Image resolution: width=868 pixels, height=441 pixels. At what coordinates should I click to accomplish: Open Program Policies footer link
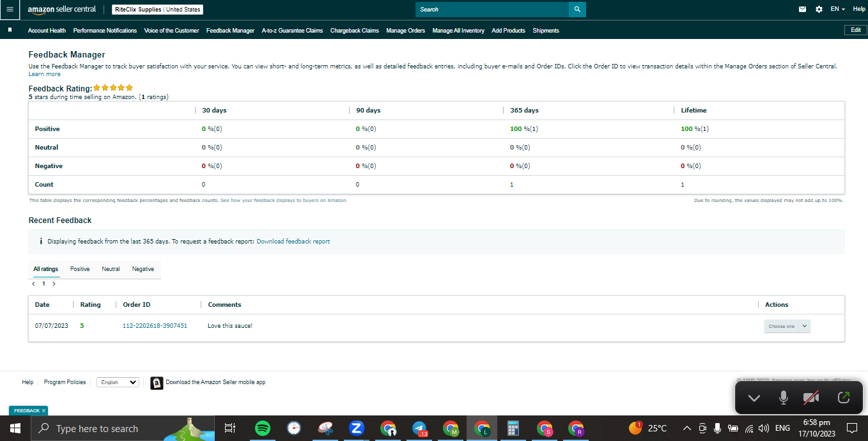click(65, 382)
